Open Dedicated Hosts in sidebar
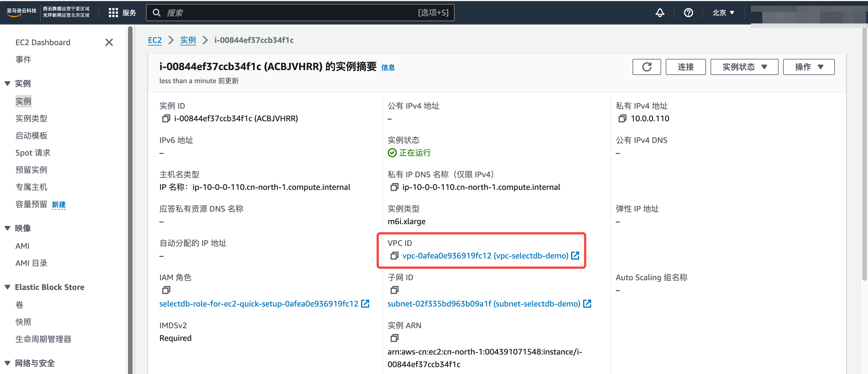 coord(31,187)
